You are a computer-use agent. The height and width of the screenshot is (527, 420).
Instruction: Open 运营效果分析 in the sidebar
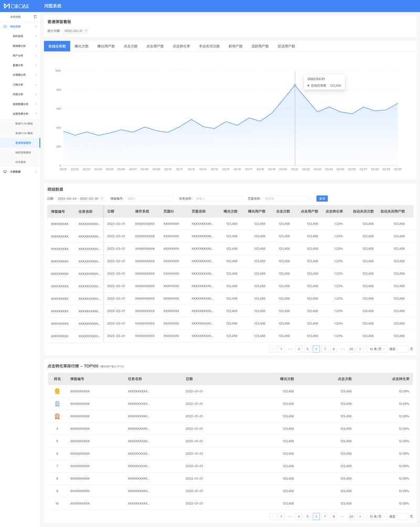20,114
